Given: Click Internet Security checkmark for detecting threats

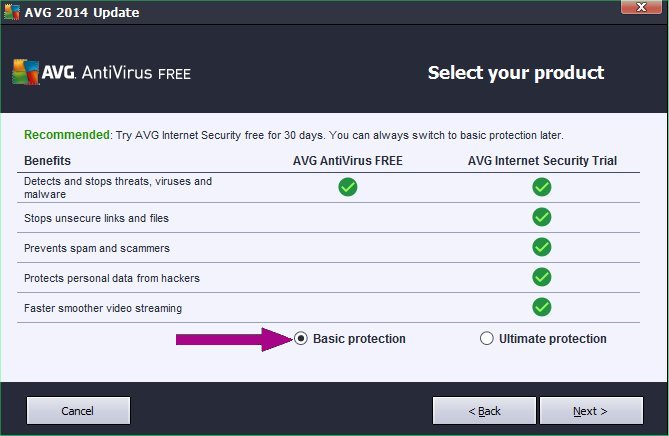Looking at the screenshot, I should coord(542,187).
